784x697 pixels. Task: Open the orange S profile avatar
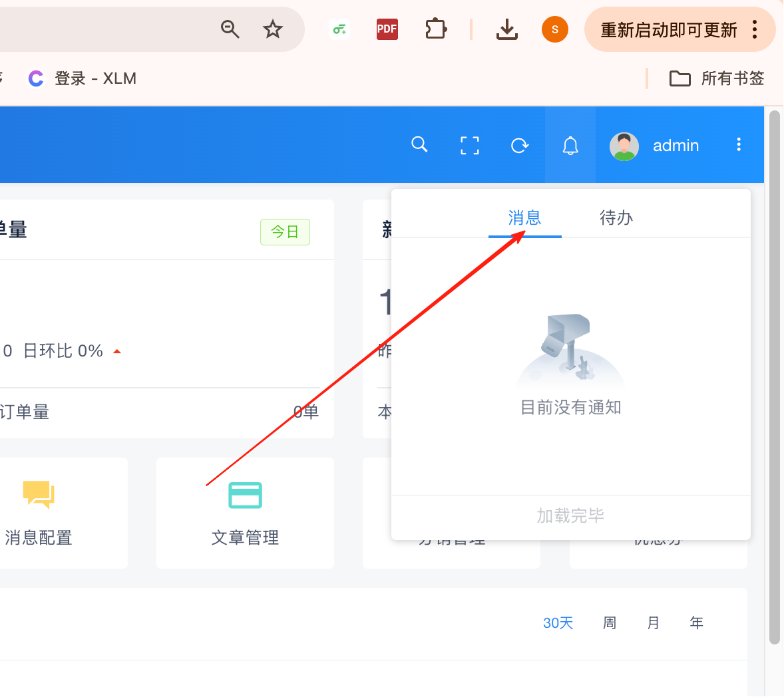[x=554, y=29]
